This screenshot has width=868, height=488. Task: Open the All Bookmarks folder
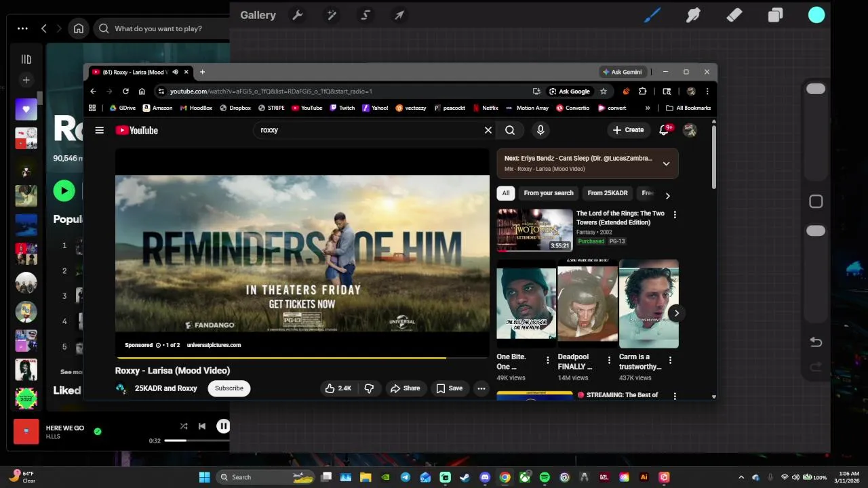tap(688, 108)
